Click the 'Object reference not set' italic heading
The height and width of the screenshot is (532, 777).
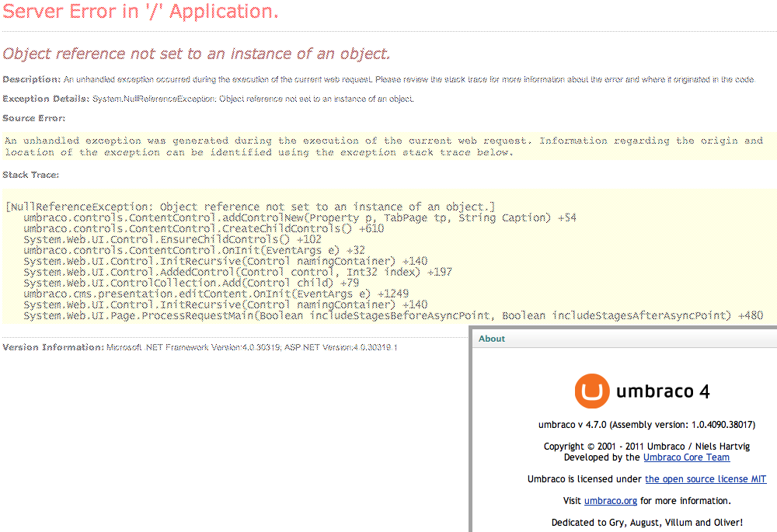click(197, 54)
